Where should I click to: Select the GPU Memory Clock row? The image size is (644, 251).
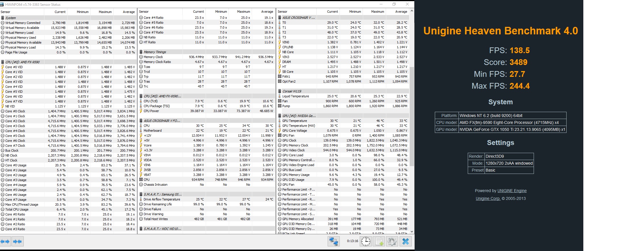pyautogui.click(x=343, y=145)
